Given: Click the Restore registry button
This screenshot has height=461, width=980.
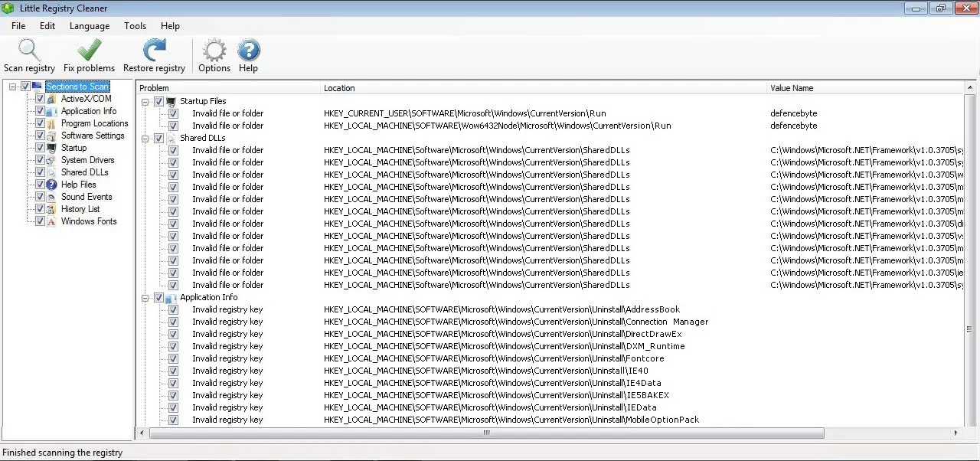Looking at the screenshot, I should pyautogui.click(x=154, y=49).
